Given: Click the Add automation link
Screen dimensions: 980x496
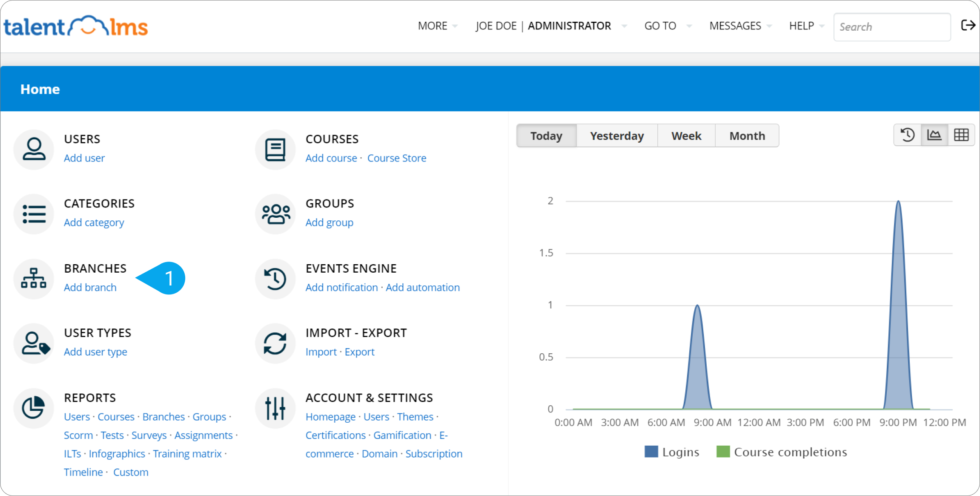Looking at the screenshot, I should coord(423,288).
